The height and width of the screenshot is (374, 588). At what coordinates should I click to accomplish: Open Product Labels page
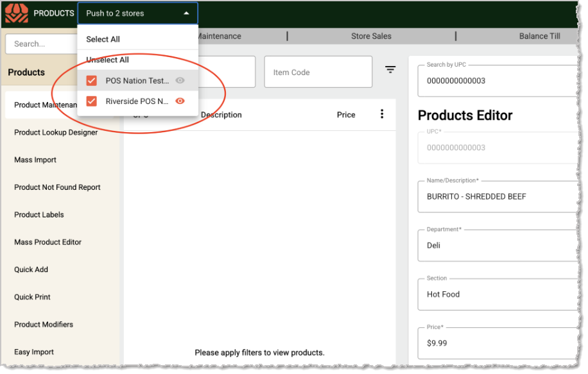tap(39, 215)
